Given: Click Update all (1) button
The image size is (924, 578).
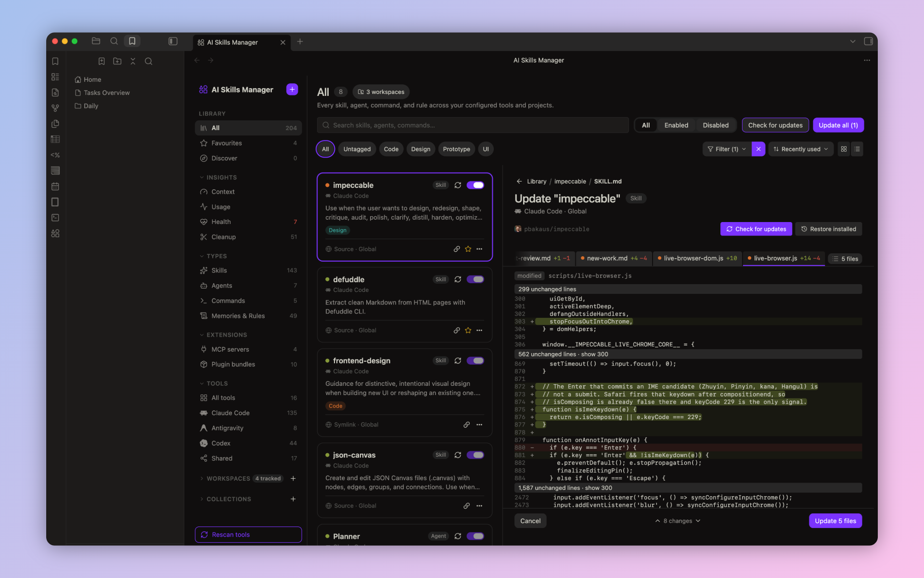Looking at the screenshot, I should tap(838, 125).
